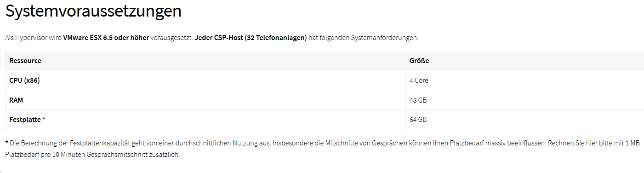Click the footnote text about Festplattenkapazität
The image size is (644, 173).
[322, 149]
